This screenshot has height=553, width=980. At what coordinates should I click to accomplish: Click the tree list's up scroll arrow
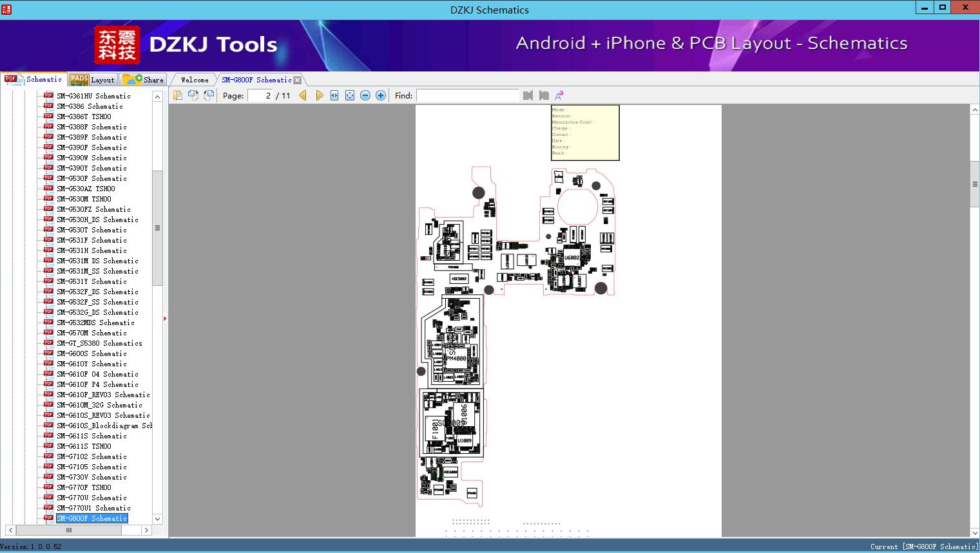coord(157,97)
